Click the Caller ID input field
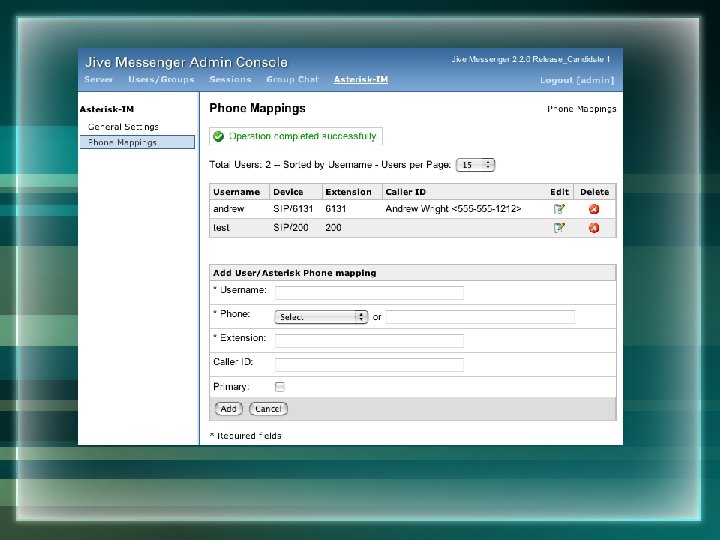The image size is (720, 540). coord(369,365)
